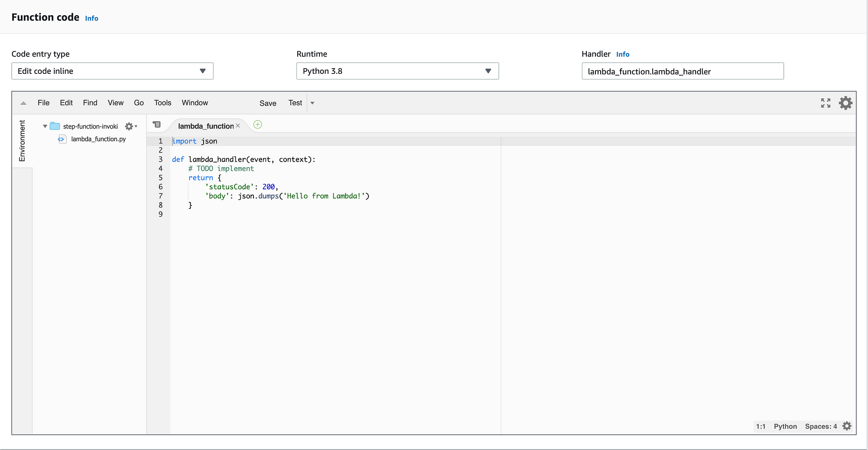Close the lambda_function tab

click(238, 126)
